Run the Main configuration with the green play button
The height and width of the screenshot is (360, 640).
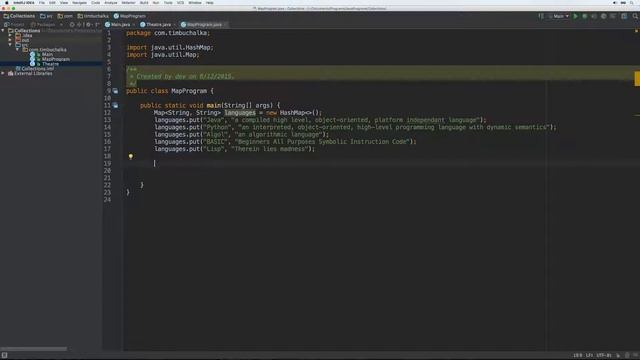576,16
